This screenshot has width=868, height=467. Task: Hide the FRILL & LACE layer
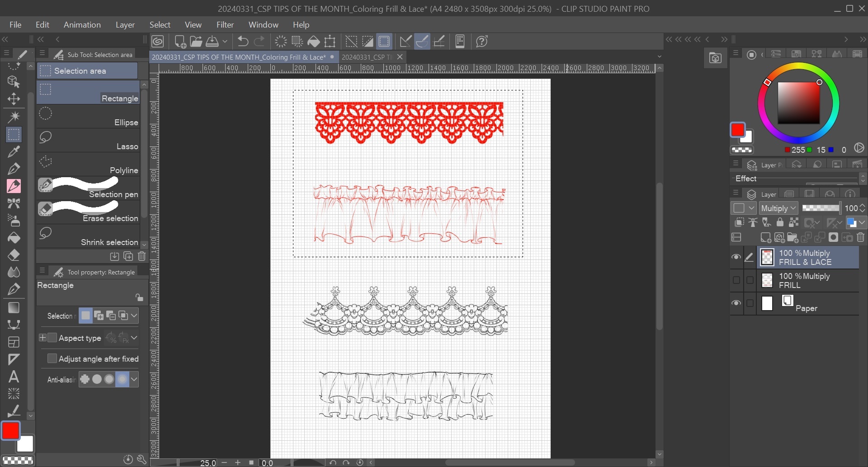[736, 257]
